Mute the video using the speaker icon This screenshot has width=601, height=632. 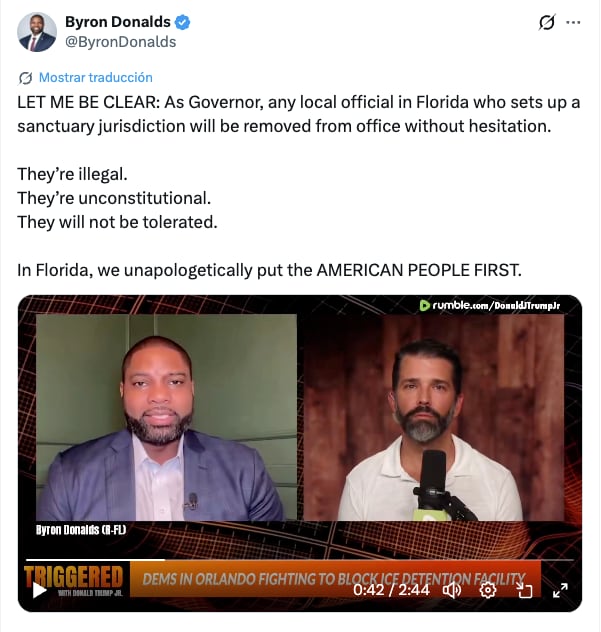452,590
